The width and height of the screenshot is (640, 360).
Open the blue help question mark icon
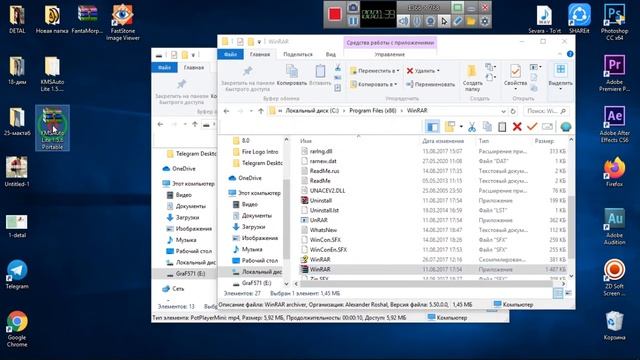pos(570,54)
